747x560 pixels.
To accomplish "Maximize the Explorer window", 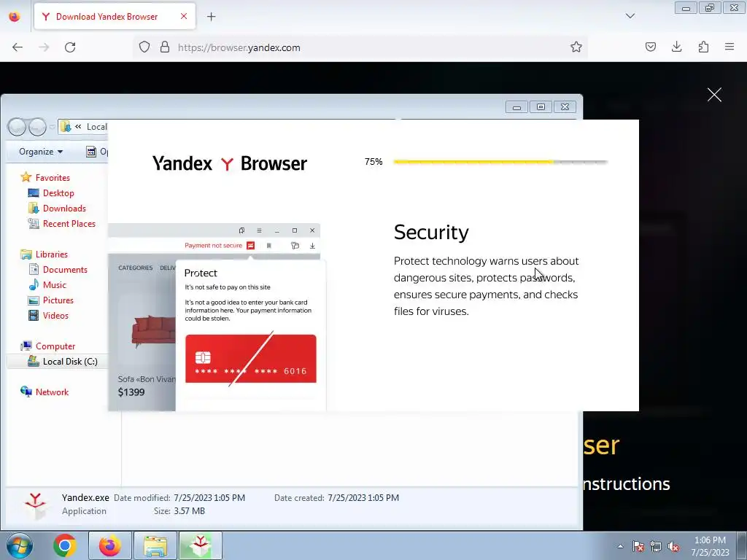I will [541, 107].
